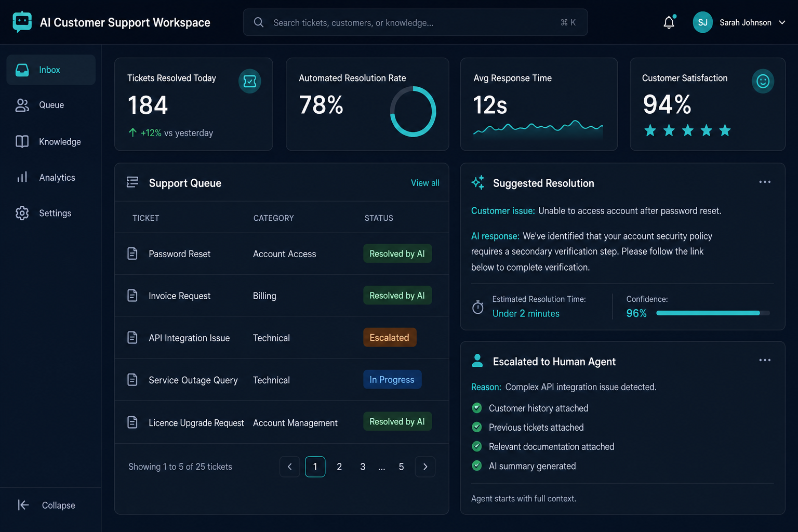This screenshot has width=798, height=532.
Task: Click the chatbot logo icon
Action: click(x=22, y=22)
